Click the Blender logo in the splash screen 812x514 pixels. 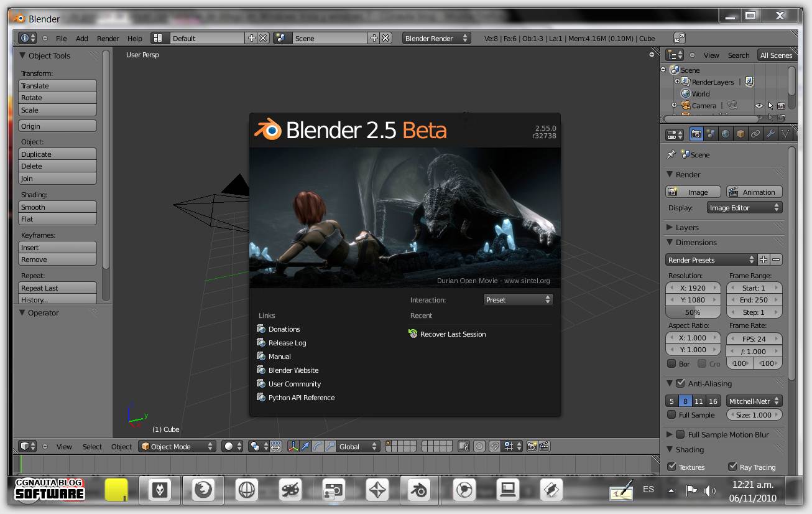[x=268, y=130]
